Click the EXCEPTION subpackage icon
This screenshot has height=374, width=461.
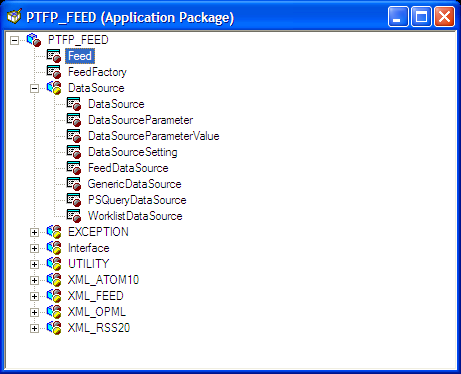54,232
